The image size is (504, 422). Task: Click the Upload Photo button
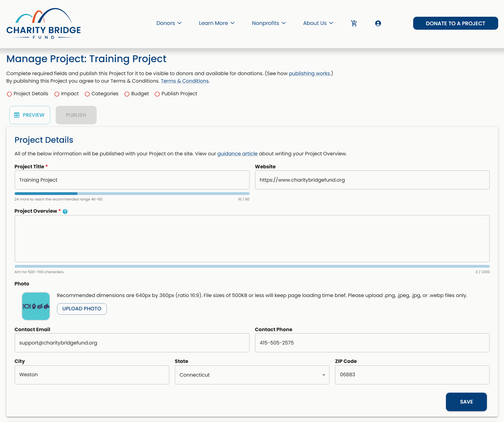click(82, 309)
